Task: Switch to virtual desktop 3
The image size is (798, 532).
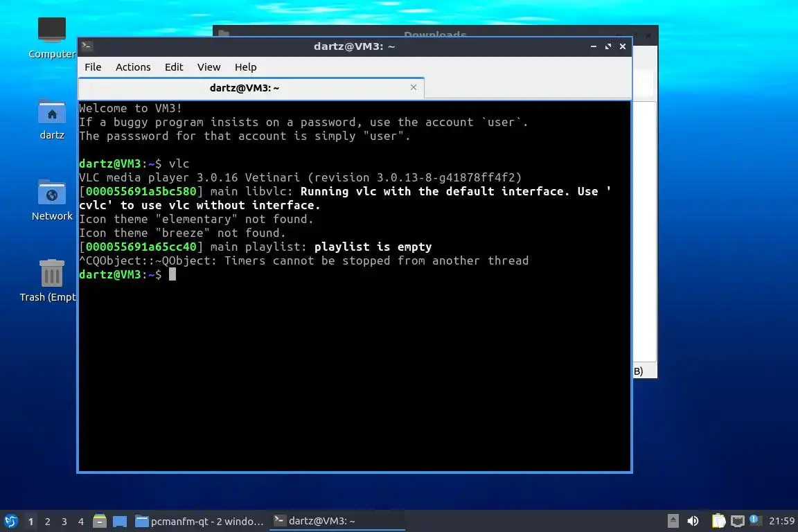Action: pos(64,522)
